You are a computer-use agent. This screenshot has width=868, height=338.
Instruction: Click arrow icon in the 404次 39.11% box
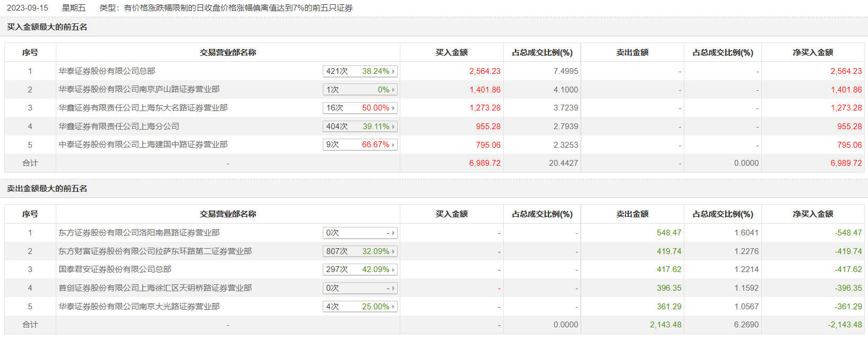click(x=393, y=126)
